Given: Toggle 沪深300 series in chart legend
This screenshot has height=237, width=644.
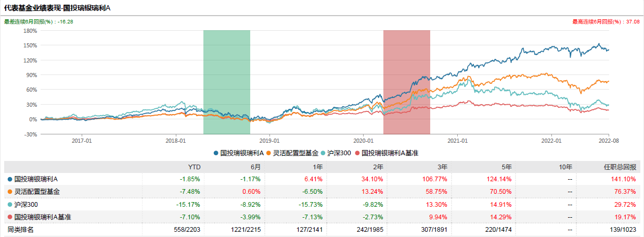Looking at the screenshot, I should tap(338, 153).
